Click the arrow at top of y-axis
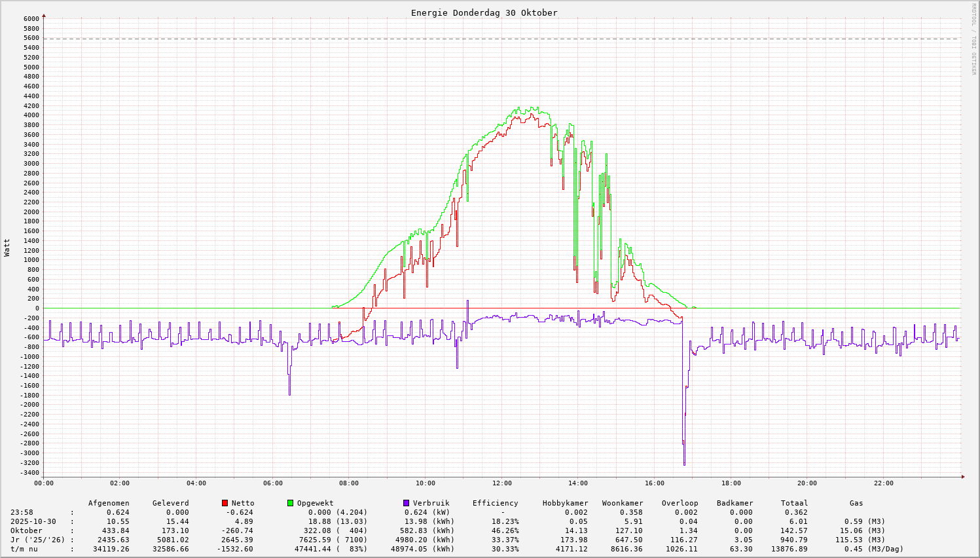 coord(44,15)
